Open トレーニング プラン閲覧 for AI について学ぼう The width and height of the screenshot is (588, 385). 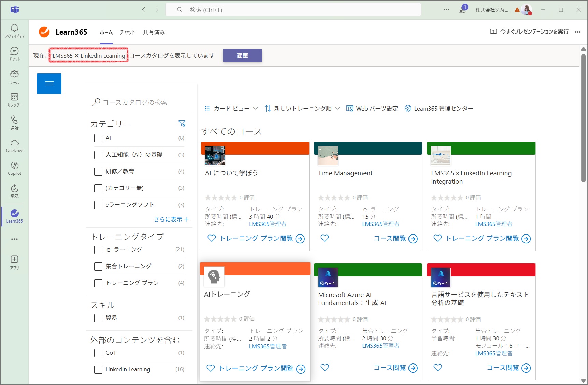pyautogui.click(x=262, y=238)
